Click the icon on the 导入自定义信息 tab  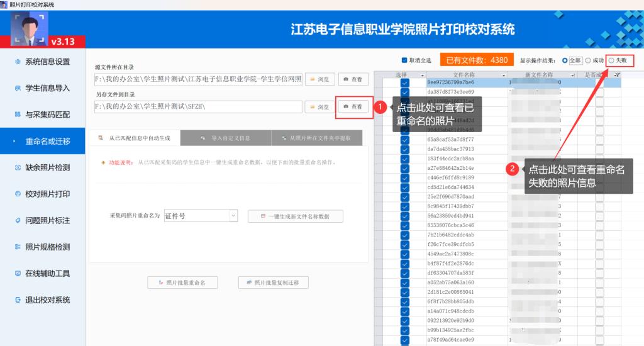(x=203, y=138)
